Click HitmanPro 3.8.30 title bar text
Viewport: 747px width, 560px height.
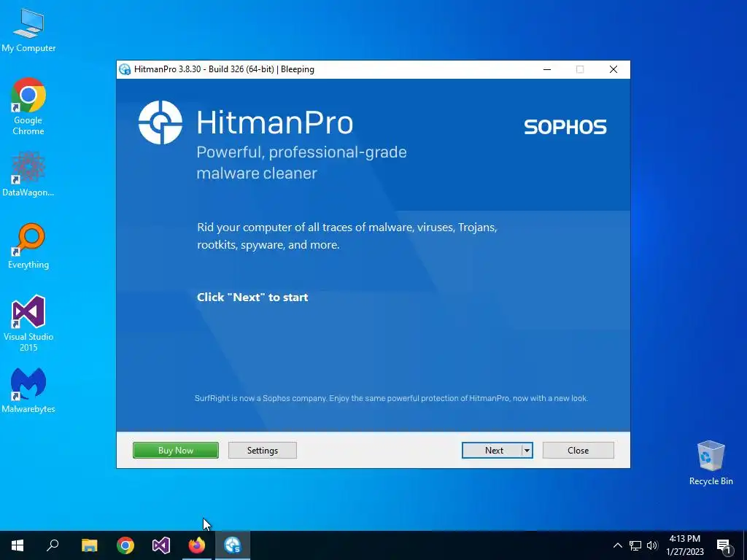coord(224,69)
